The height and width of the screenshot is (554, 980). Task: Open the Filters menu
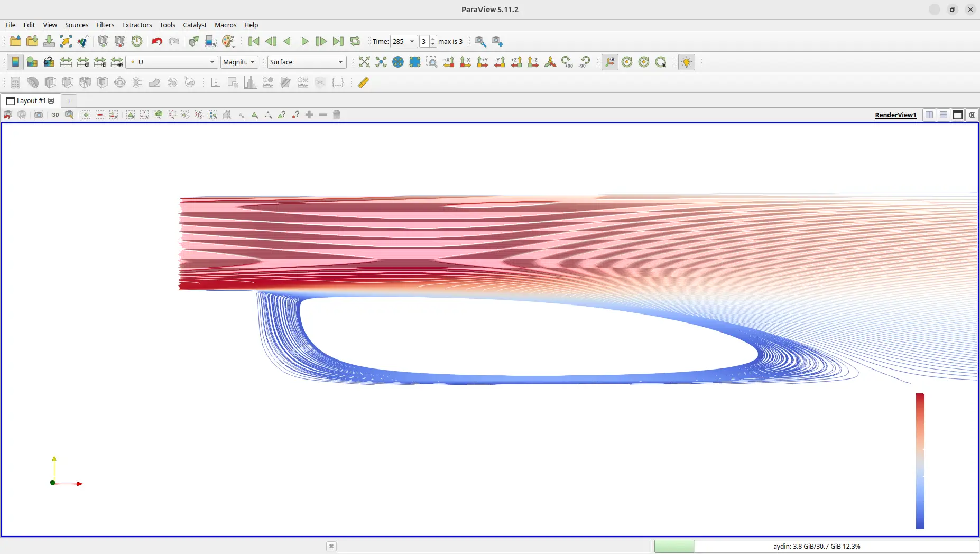pos(105,25)
